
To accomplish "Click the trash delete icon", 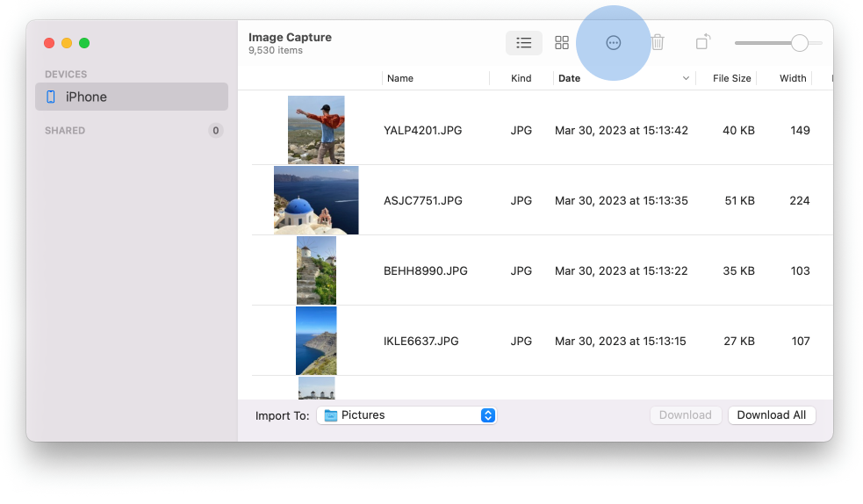I will pyautogui.click(x=658, y=42).
